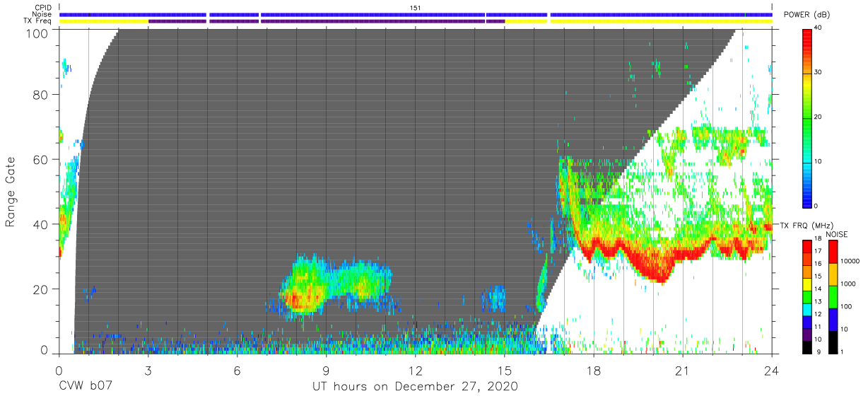The width and height of the screenshot is (868, 401).
Task: Click the cyan 12-13 MHz swatch
Action: (x=807, y=308)
